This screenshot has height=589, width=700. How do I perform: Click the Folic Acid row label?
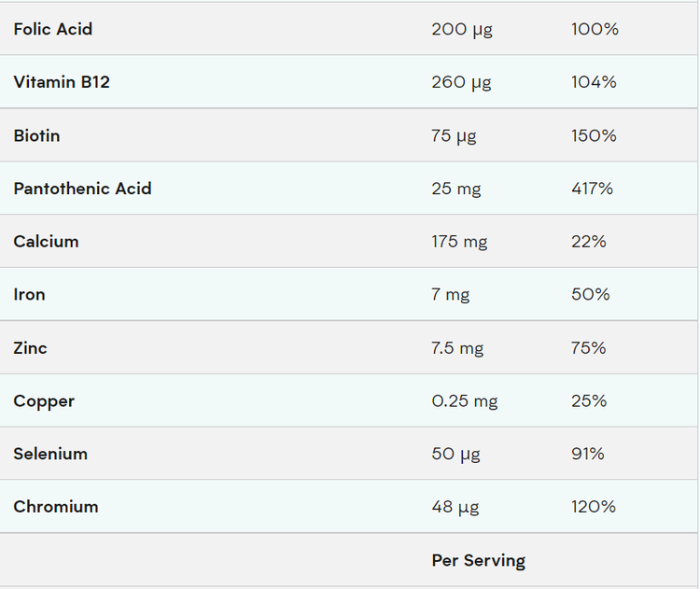53,29
